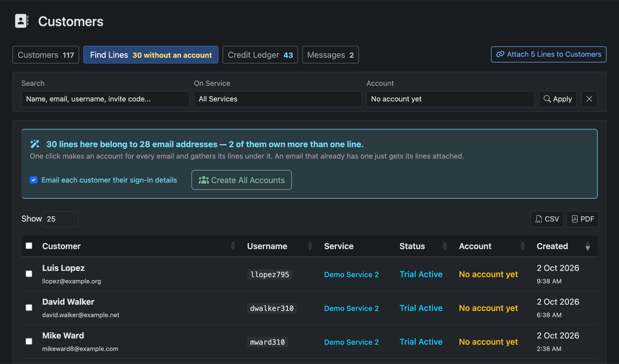
Task: Click mikeward8@example.com email
Action: point(80,349)
